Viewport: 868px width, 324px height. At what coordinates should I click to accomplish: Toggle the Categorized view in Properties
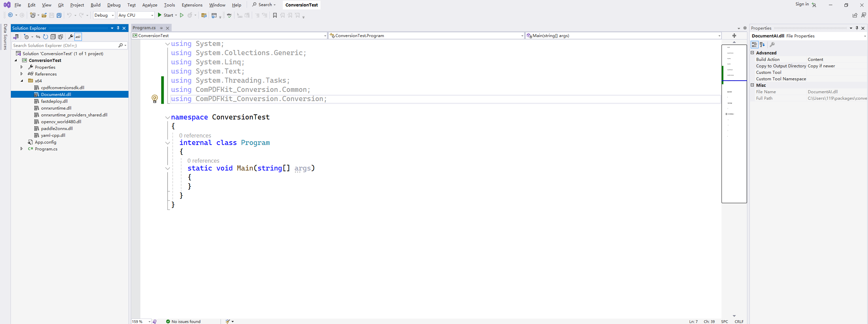click(754, 45)
